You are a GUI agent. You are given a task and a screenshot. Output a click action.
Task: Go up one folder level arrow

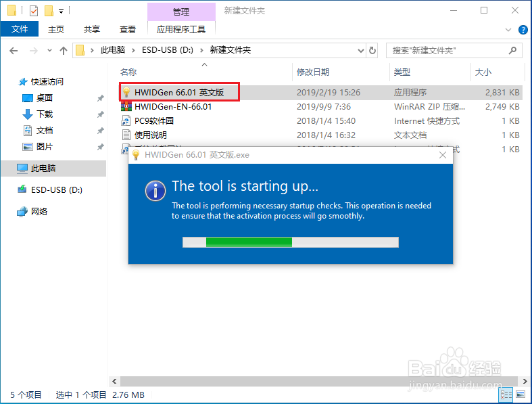click(x=64, y=51)
